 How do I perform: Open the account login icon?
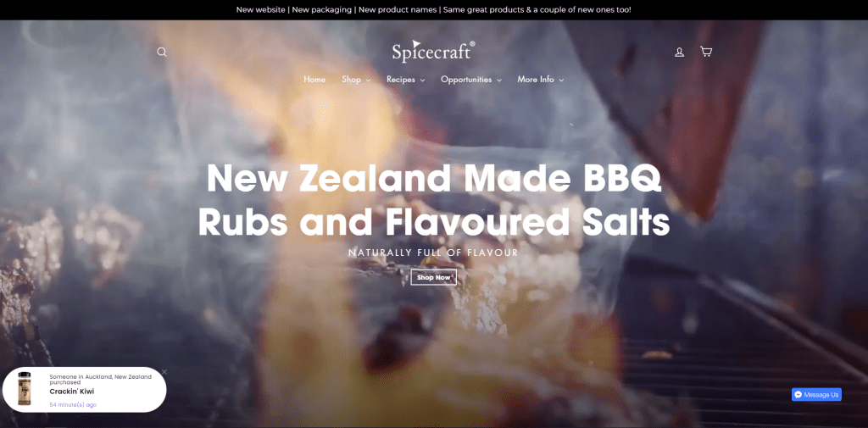coord(679,52)
